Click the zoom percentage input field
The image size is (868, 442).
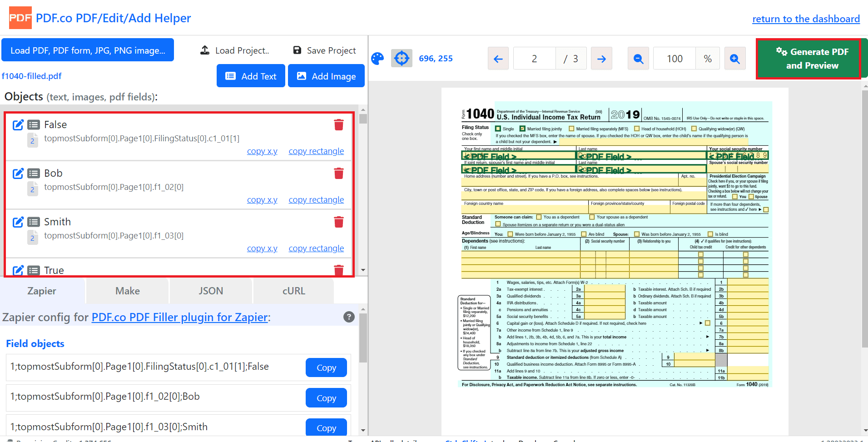point(675,59)
